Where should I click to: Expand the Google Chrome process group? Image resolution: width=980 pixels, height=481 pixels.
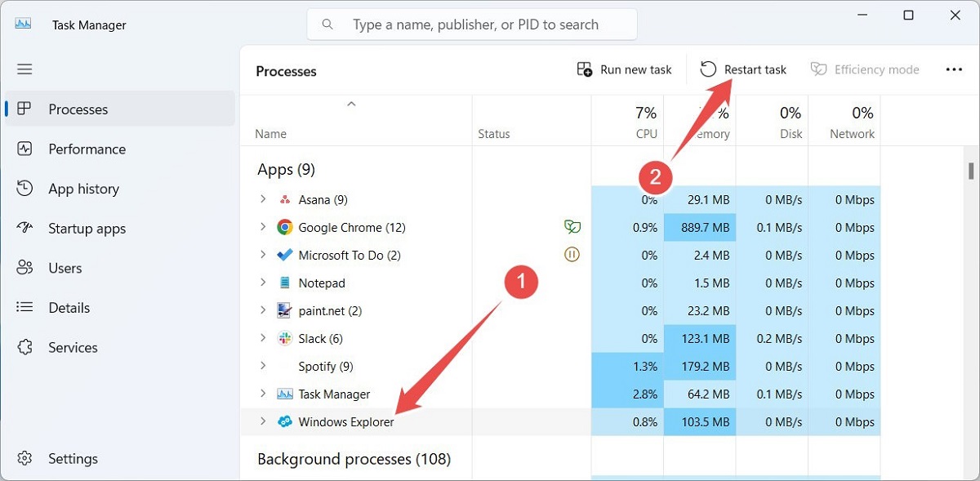click(x=263, y=227)
